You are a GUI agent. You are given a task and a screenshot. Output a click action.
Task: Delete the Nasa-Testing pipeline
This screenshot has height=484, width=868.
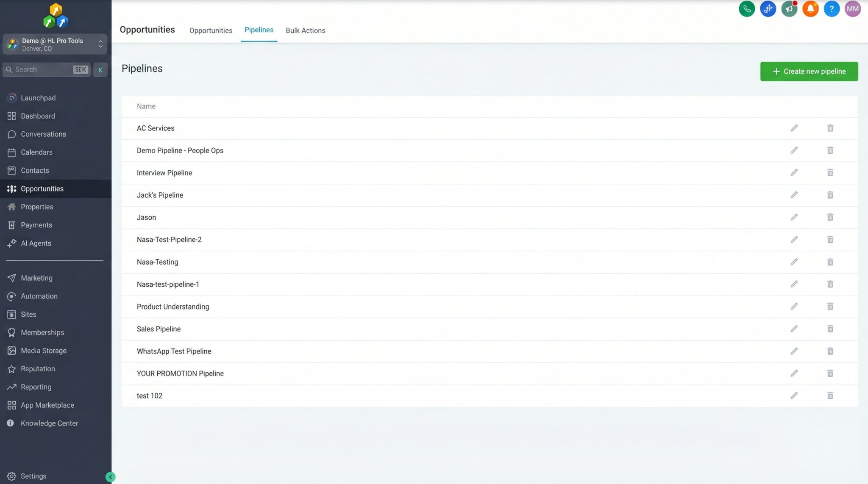830,262
